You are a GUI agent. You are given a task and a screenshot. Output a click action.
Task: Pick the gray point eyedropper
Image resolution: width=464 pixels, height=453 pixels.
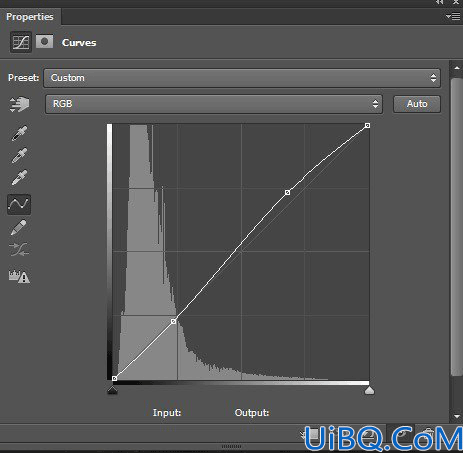[x=19, y=155]
